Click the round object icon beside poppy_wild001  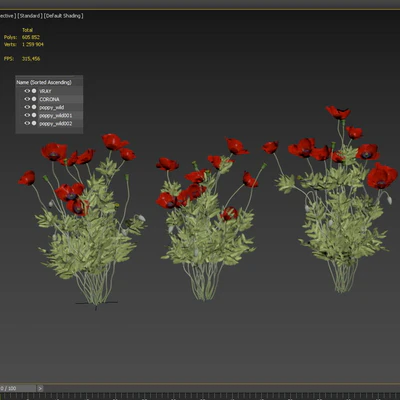34,115
